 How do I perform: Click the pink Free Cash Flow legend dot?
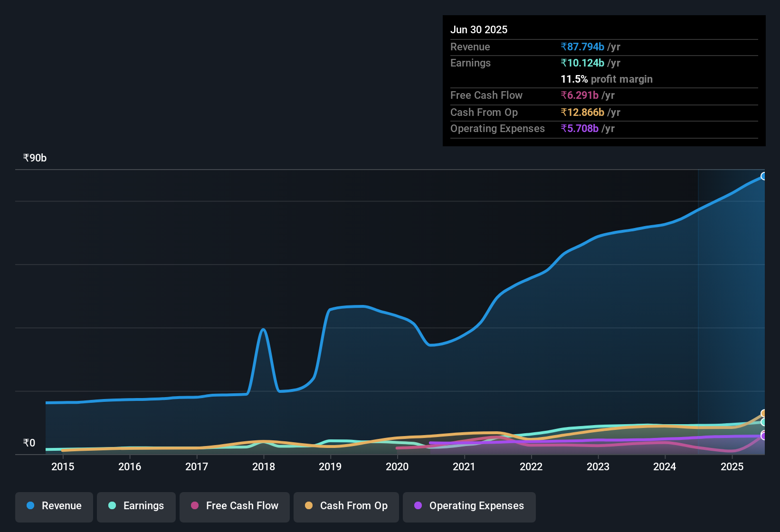click(x=194, y=506)
